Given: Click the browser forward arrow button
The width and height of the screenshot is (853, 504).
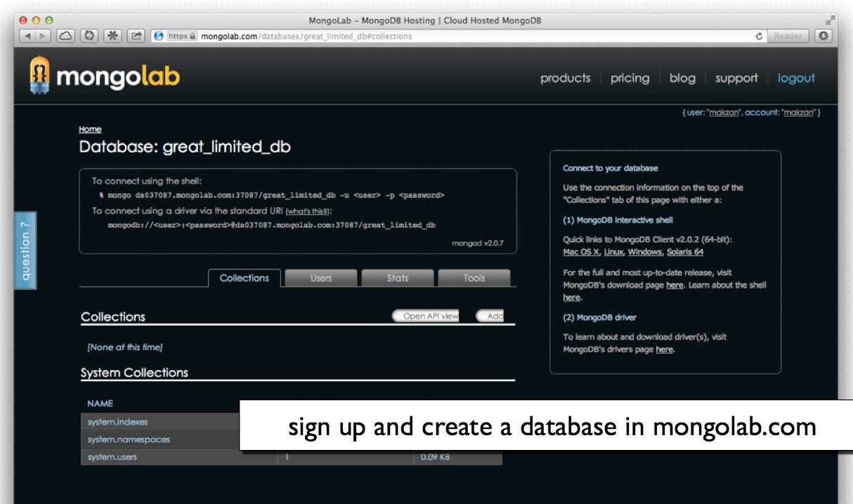Looking at the screenshot, I should pyautogui.click(x=42, y=36).
